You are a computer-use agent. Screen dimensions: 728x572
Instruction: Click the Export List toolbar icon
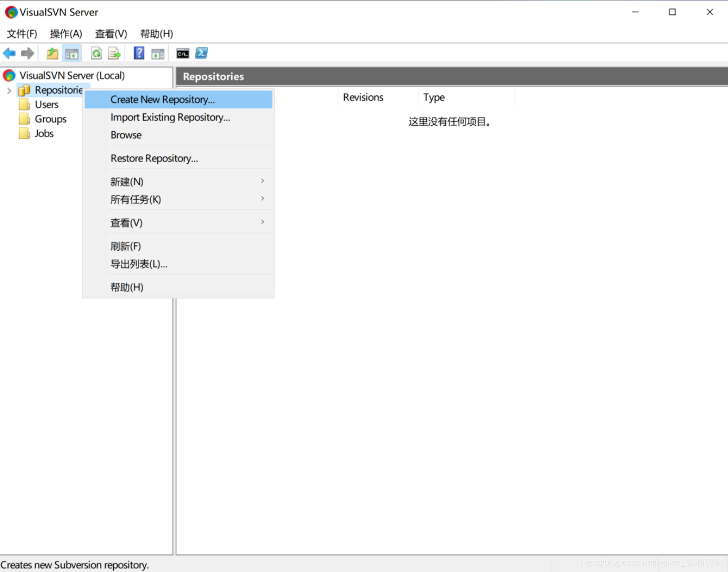click(114, 53)
